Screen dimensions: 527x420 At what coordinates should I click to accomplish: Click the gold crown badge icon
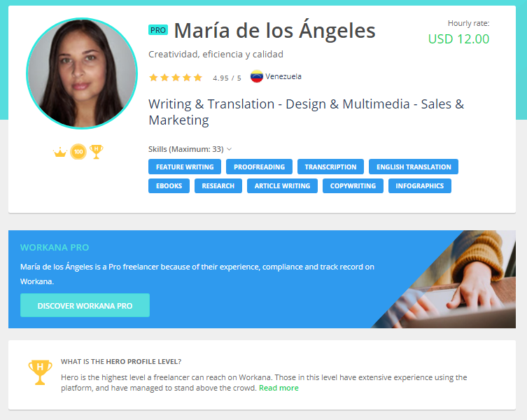point(60,153)
